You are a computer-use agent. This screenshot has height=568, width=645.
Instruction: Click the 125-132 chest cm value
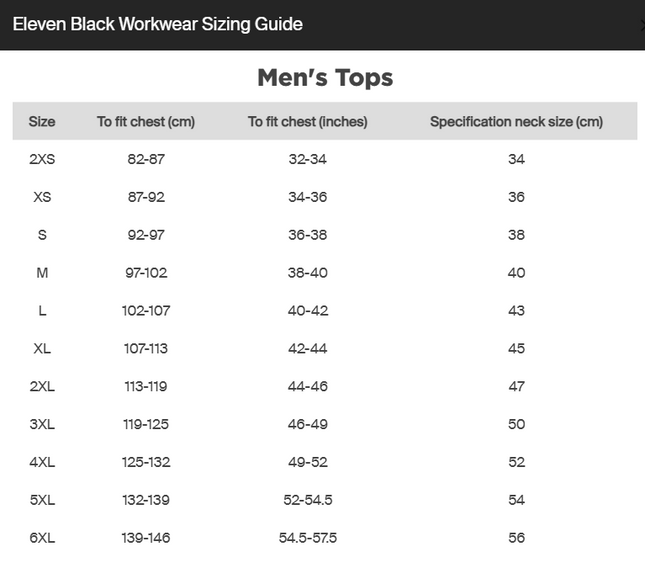click(146, 462)
